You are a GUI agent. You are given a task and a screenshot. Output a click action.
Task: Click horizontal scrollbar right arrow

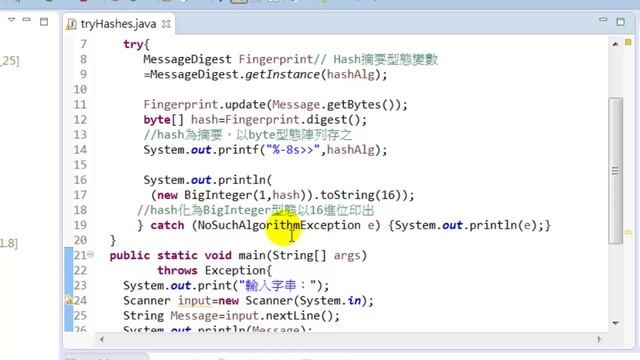599,339
